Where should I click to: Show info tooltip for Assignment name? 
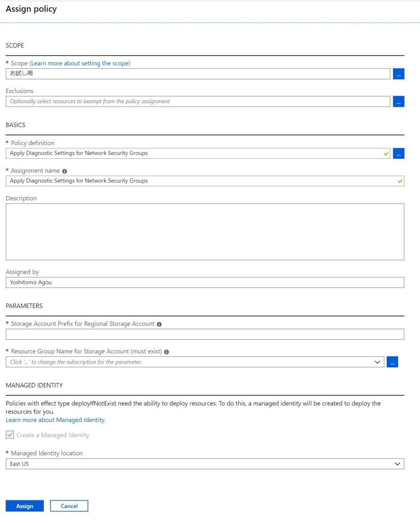point(65,171)
